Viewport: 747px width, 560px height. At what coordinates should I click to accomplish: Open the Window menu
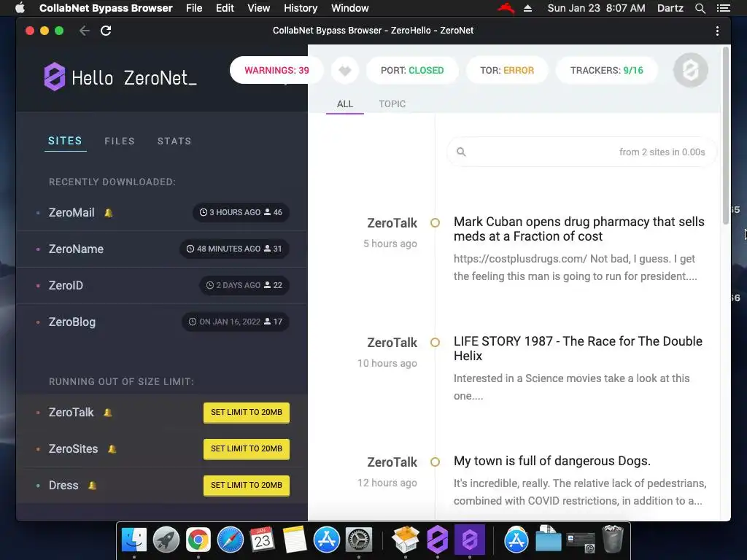pyautogui.click(x=349, y=8)
